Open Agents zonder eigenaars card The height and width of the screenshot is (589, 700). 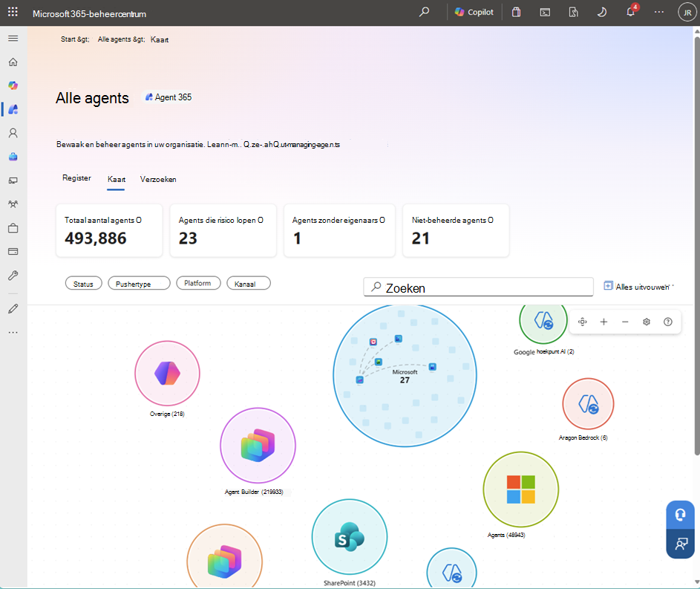click(x=339, y=230)
